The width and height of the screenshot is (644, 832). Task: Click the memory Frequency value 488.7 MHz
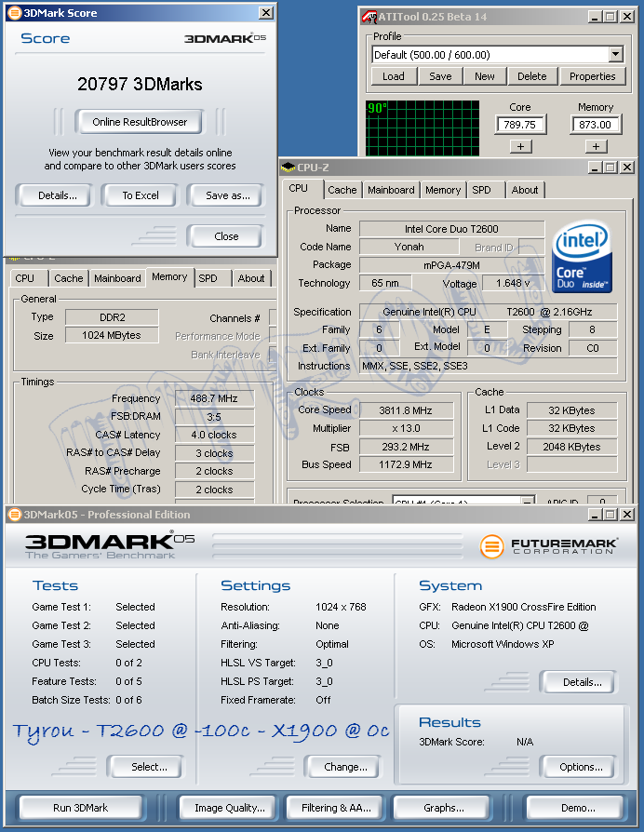coord(214,398)
